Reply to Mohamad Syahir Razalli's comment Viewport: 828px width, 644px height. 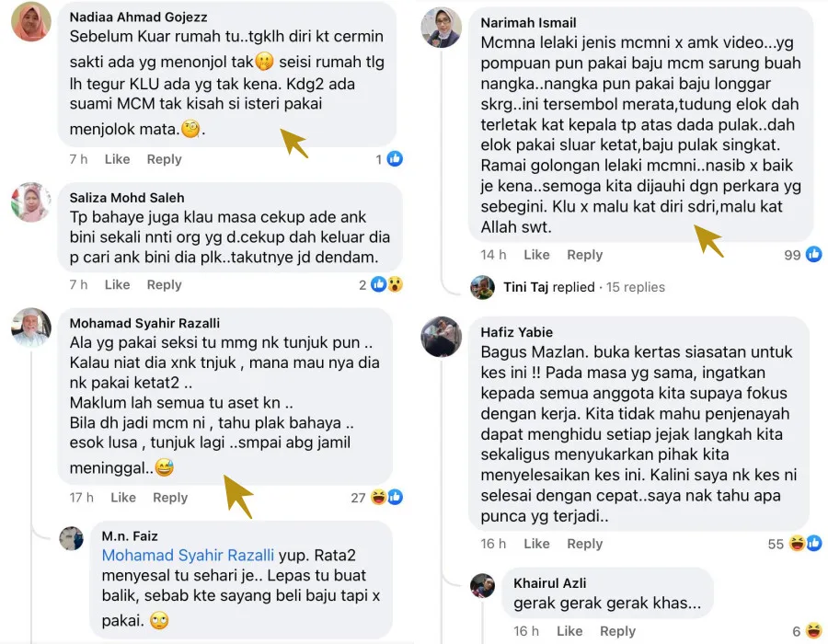pos(170,498)
